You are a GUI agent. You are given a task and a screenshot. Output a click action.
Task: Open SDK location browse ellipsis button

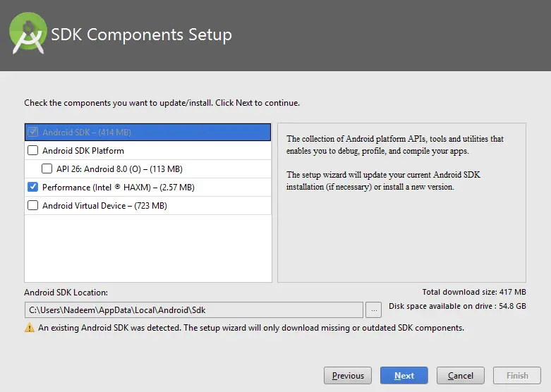[x=373, y=310]
